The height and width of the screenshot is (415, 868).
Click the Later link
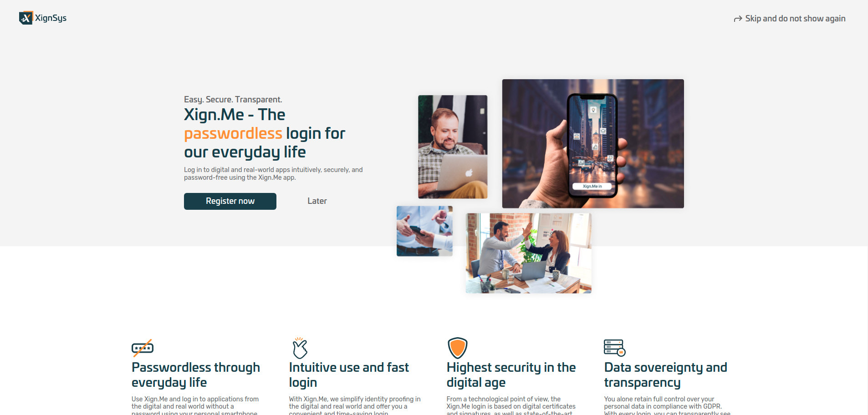317,201
